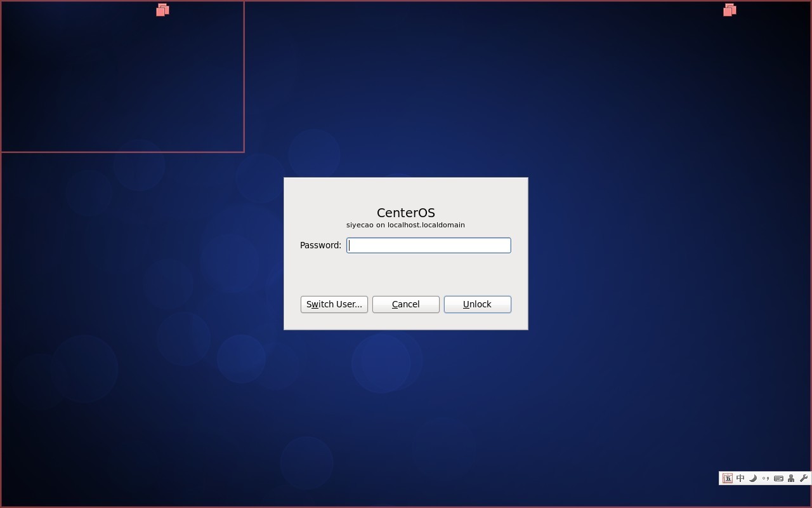Screen dimensions: 812x508
Task: Click the 'Password:' label
Action: pos(320,245)
